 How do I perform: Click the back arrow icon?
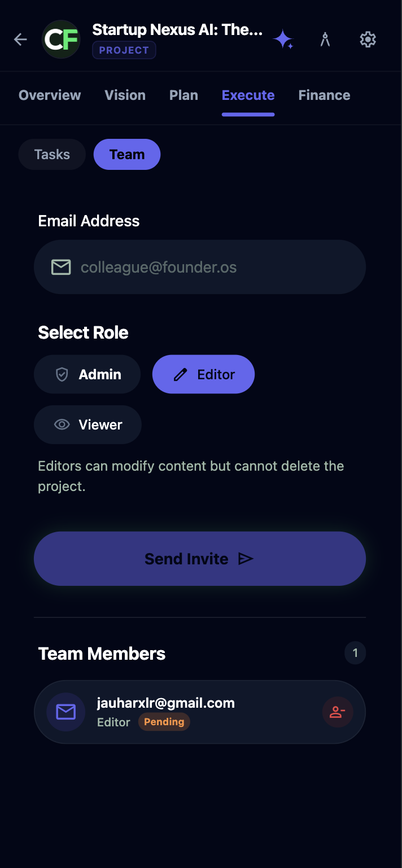pyautogui.click(x=21, y=40)
